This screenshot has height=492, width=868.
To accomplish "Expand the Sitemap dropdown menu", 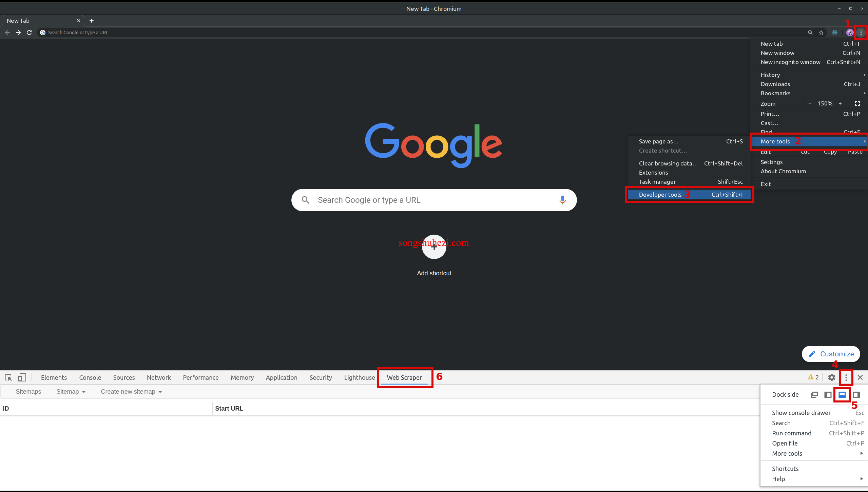I will coord(71,391).
